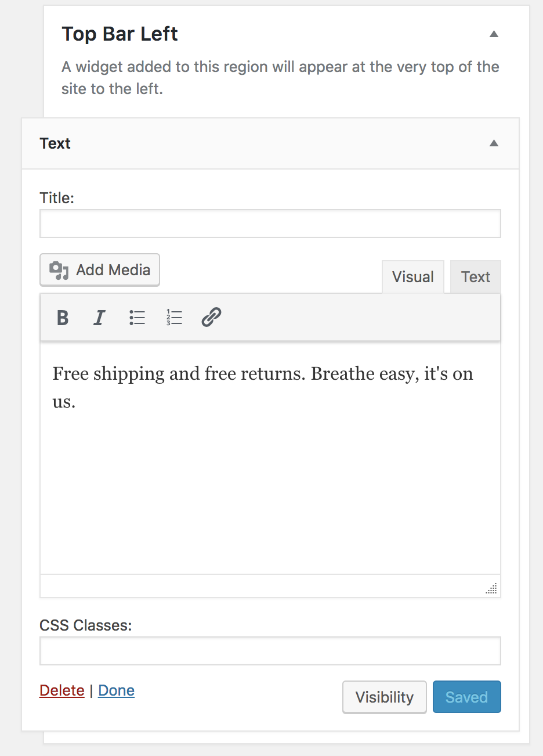The image size is (543, 756).
Task: Grab the editor resize handle in the corner
Action: click(491, 588)
